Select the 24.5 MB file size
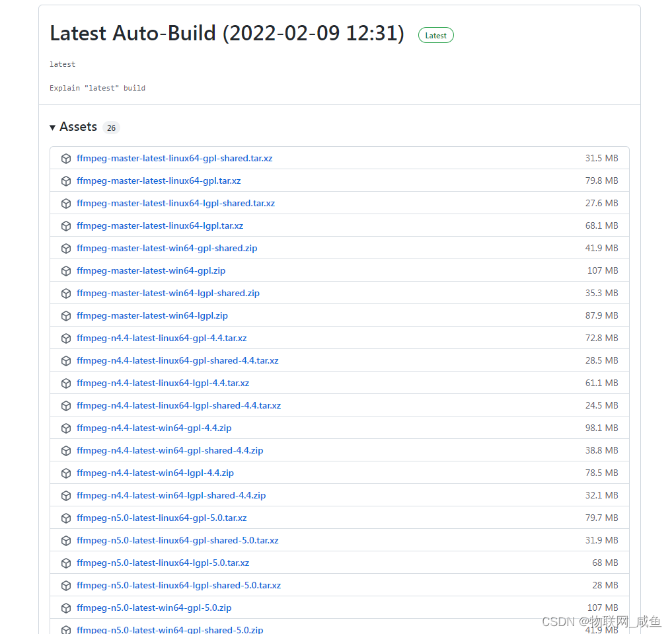672x634 pixels. [x=602, y=405]
